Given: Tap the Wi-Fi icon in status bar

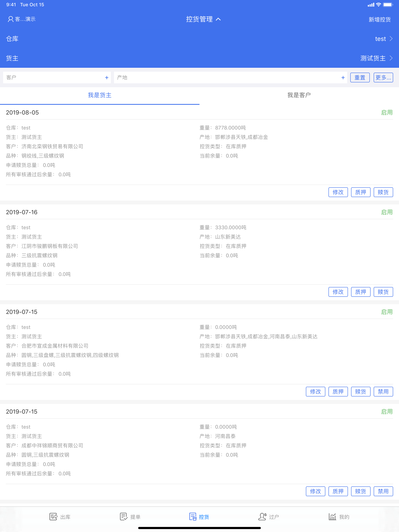Looking at the screenshot, I should click(x=378, y=4).
